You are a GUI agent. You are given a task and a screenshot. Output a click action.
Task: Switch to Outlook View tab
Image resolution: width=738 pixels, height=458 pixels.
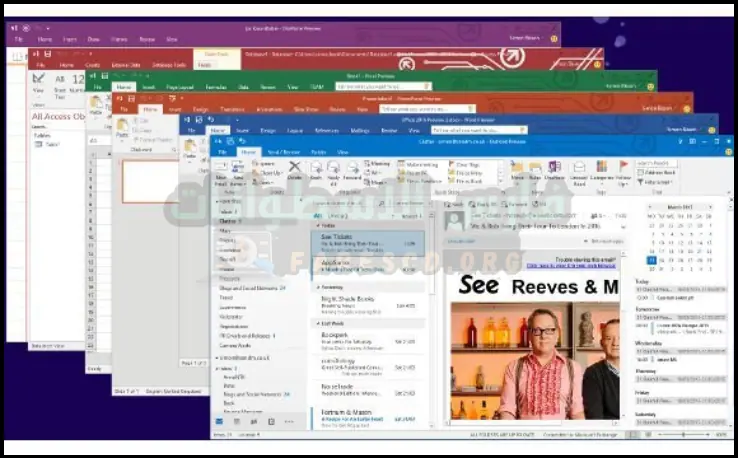(343, 152)
